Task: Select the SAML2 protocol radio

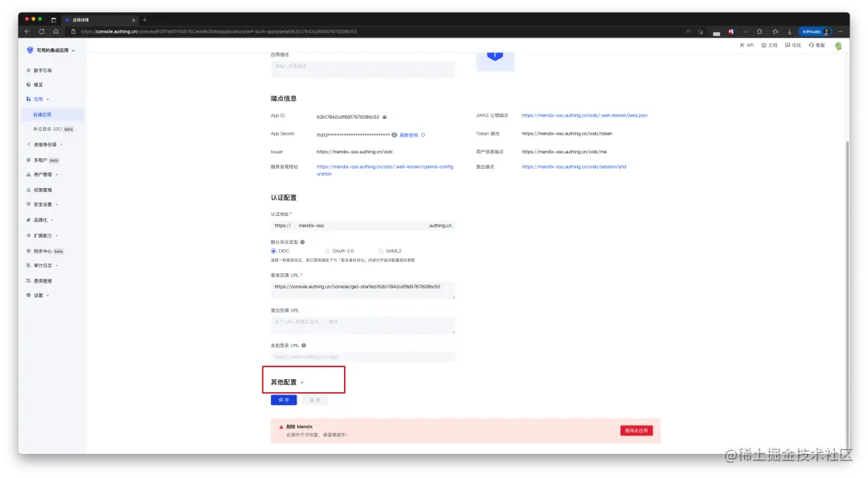Action: coord(381,251)
